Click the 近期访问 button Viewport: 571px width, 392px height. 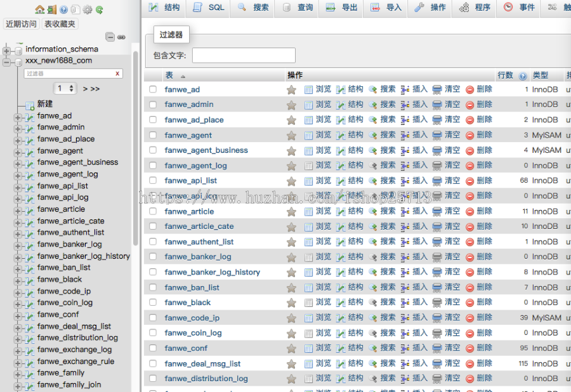point(21,24)
